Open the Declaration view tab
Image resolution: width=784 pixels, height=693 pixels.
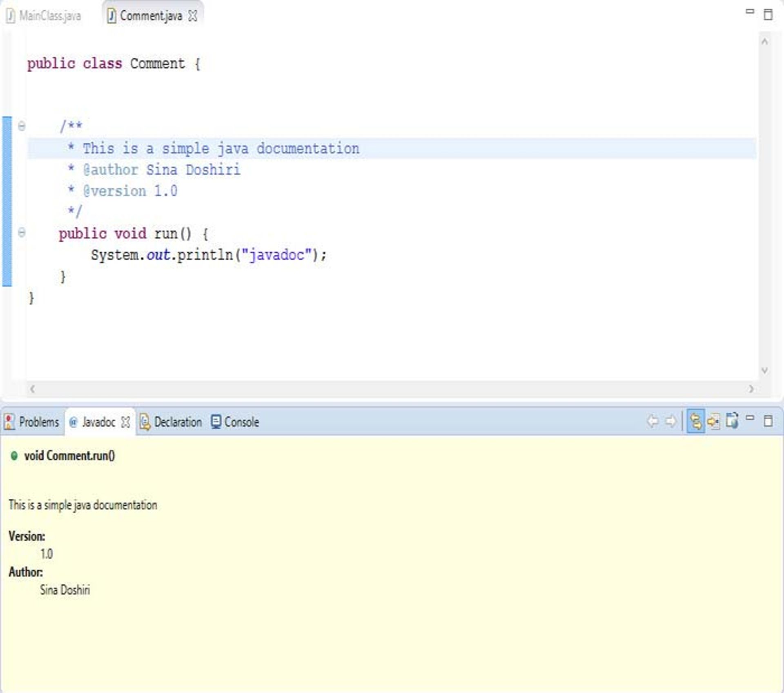(171, 422)
